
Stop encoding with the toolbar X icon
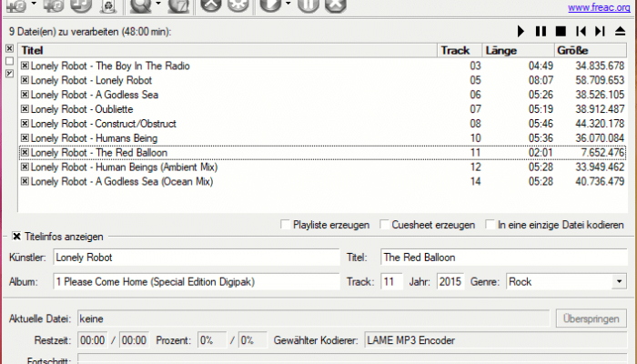[x=336, y=5]
